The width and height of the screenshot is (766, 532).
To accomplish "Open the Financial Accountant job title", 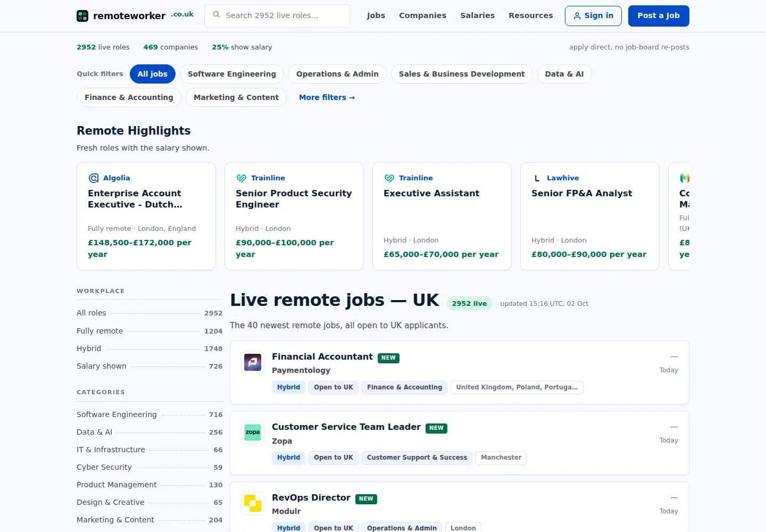I will (322, 356).
